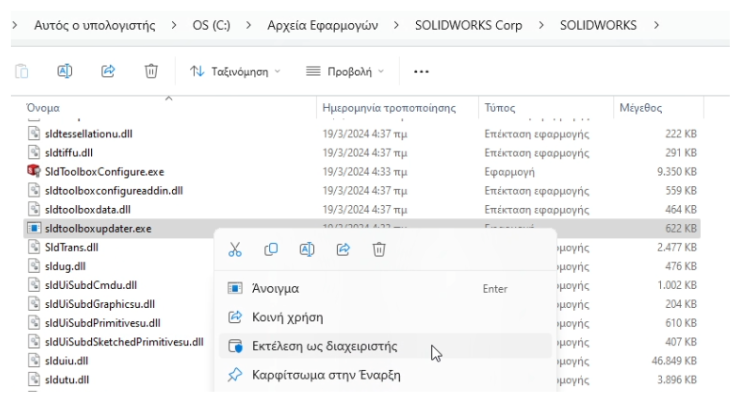This screenshot has width=731, height=417.
Task: Sort by 'Όνομα' column header
Action: coord(45,107)
